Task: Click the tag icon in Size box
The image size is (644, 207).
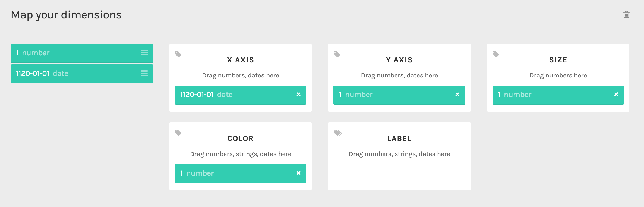Action: click(x=496, y=54)
